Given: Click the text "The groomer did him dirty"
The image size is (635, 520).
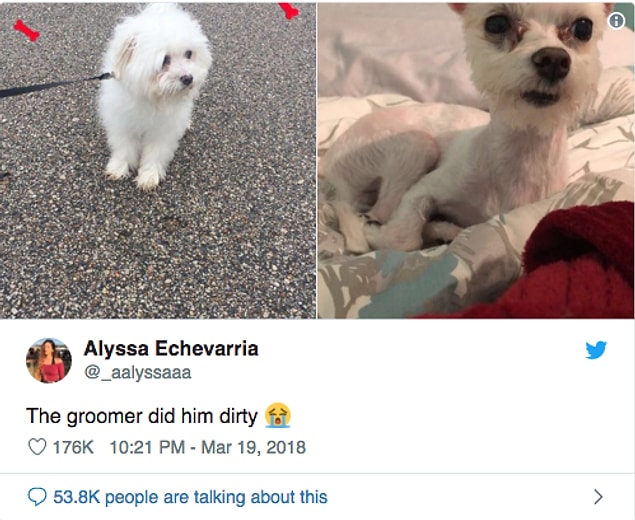Looking at the screenshot, I should [x=142, y=416].
